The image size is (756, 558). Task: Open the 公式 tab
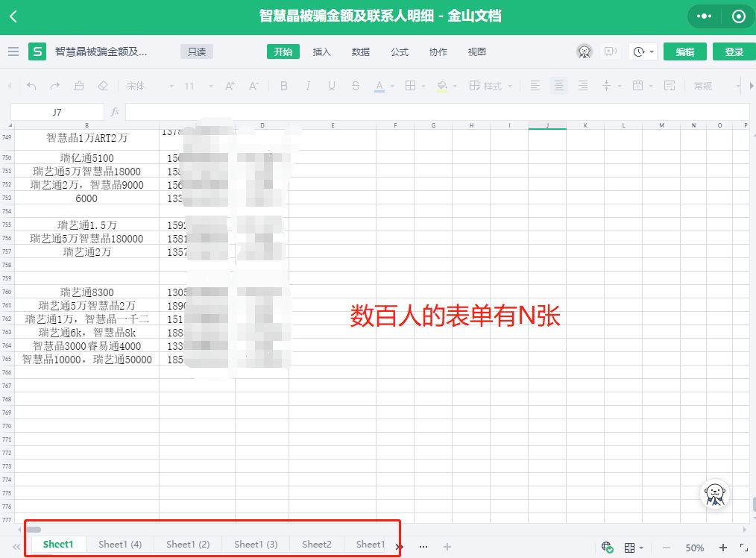click(x=399, y=51)
